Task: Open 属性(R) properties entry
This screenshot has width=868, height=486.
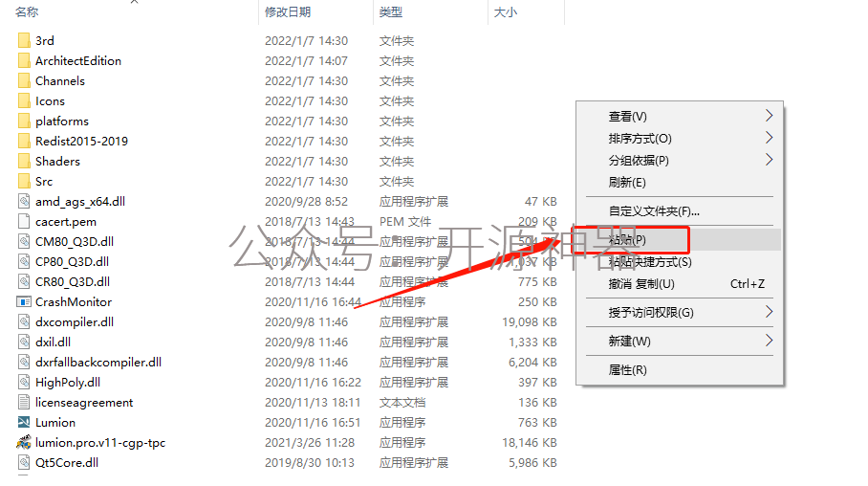Action: pyautogui.click(x=680, y=370)
